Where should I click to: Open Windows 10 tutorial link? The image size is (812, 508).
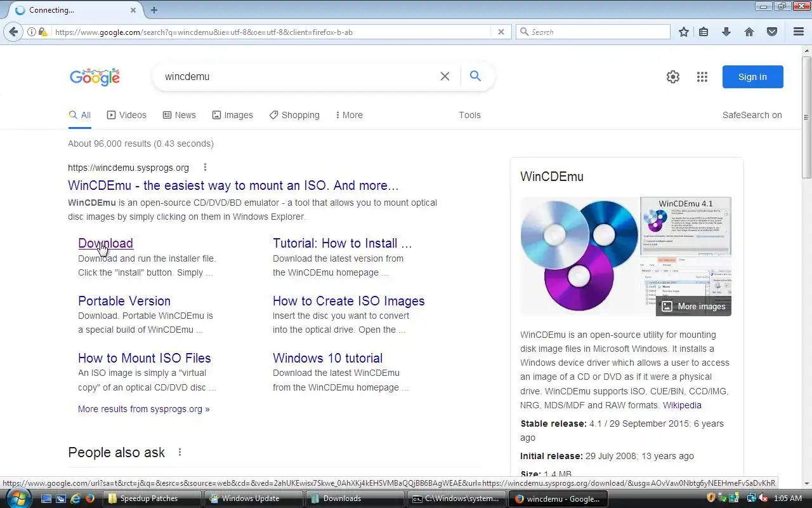pos(328,358)
